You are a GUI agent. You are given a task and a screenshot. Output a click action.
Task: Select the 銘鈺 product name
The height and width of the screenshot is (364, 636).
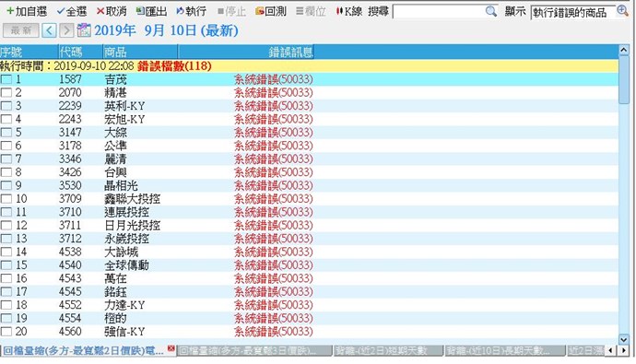pos(115,292)
